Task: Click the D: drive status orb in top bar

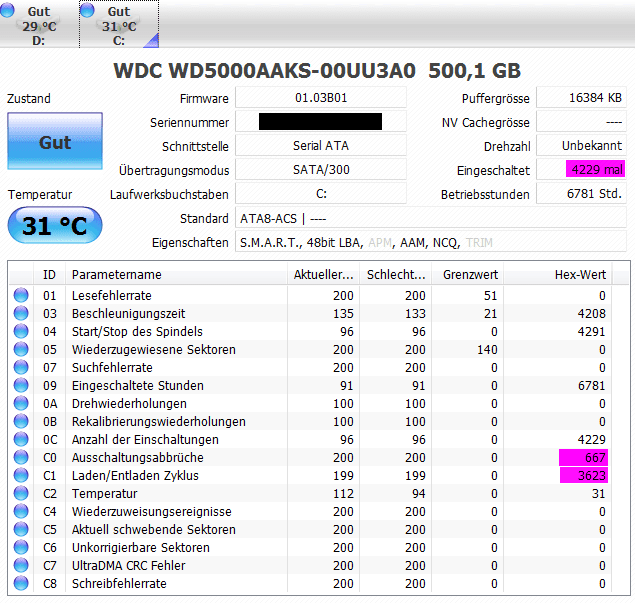Action: pos(7,10)
